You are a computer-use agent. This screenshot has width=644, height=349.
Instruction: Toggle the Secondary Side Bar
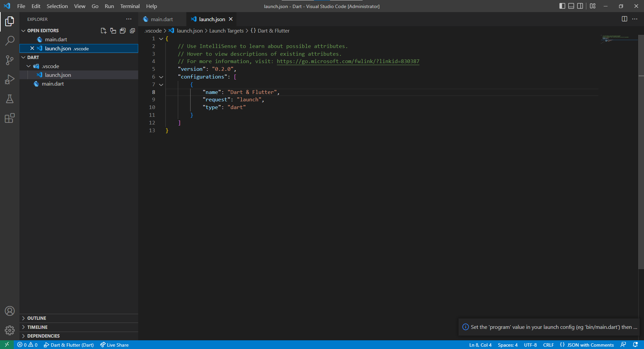coord(580,6)
